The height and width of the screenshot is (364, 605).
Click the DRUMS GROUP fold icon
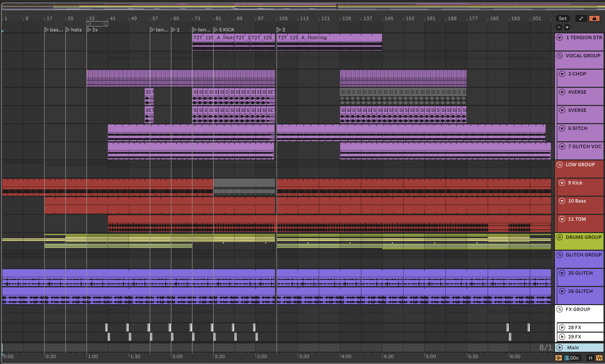[560, 237]
